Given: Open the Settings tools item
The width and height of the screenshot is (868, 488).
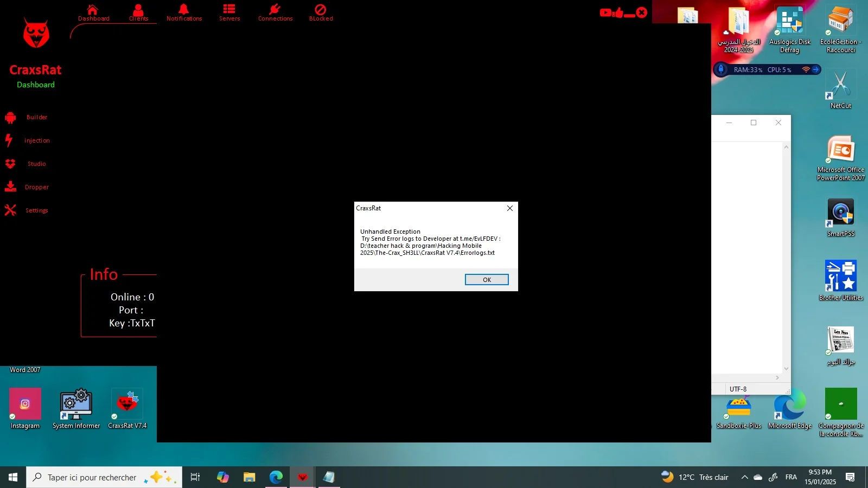Looking at the screenshot, I should pyautogui.click(x=27, y=210).
